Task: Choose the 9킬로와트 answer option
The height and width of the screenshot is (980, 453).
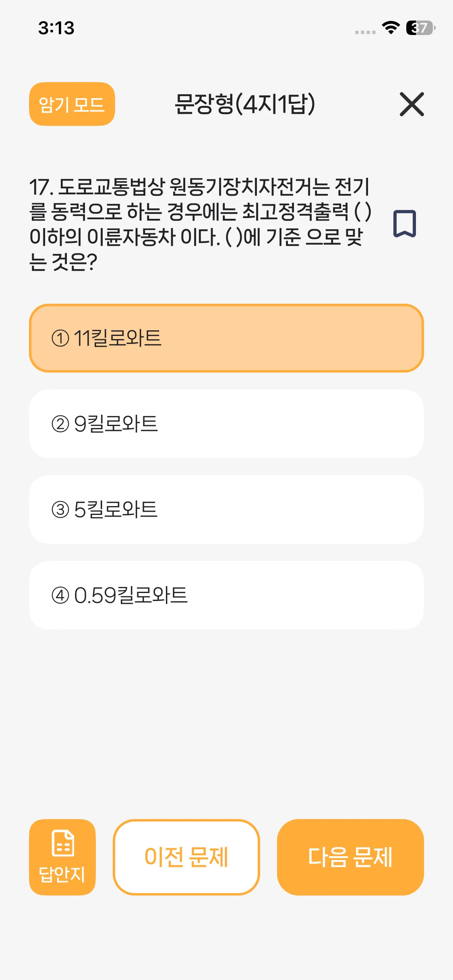Action: tap(226, 424)
